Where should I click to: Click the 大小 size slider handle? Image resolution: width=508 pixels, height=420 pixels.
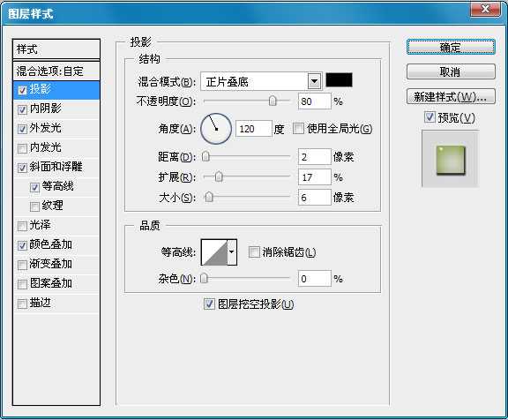209,197
